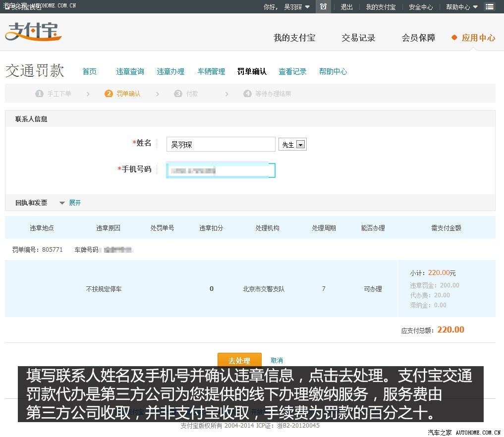Viewport: 504px width, 437px height.
Task: Click the 应支付总额 220.00 total
Action: click(x=433, y=329)
